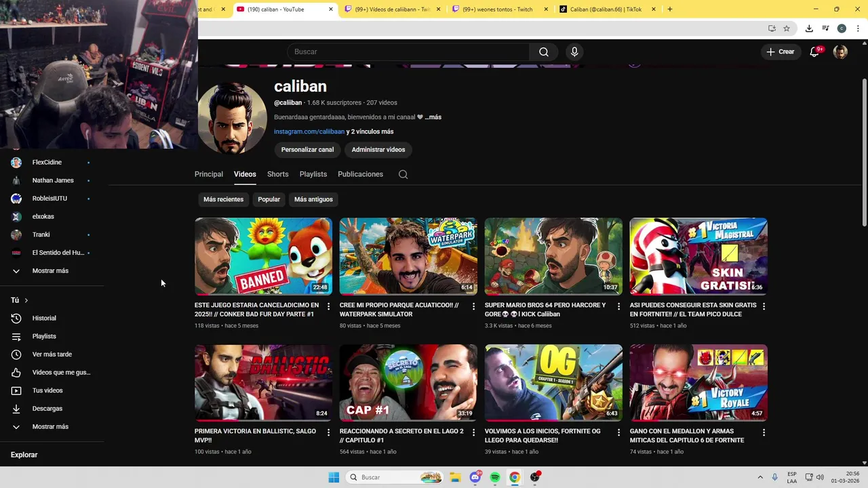Click the YouTube search magnifier button

tap(543, 52)
